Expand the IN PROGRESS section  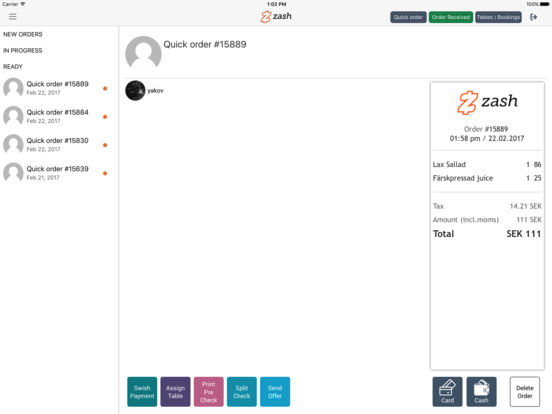(23, 50)
